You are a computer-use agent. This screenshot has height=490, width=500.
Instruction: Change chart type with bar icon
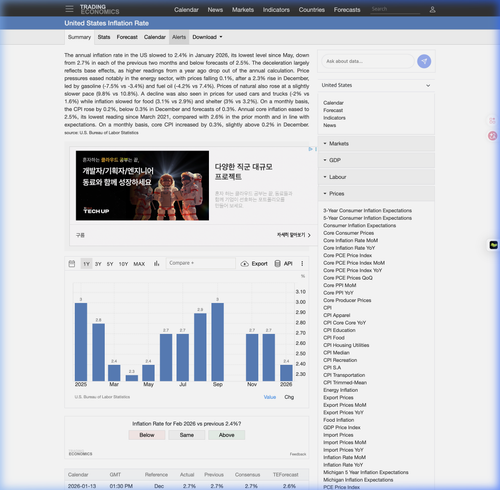click(x=156, y=264)
